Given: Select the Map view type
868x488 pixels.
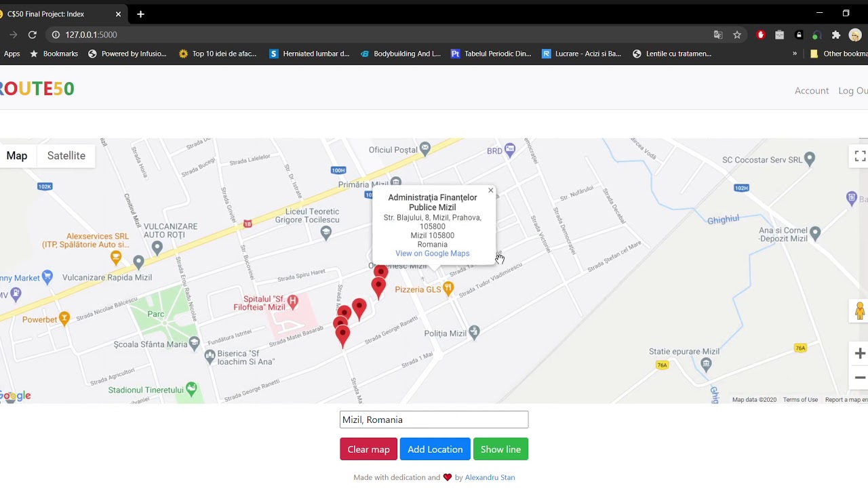Looking at the screenshot, I should click(x=17, y=156).
